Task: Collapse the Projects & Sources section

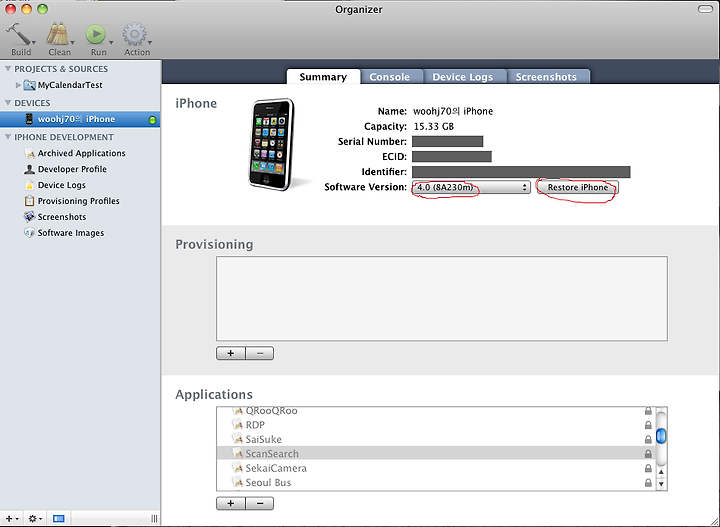Action: [x=8, y=69]
